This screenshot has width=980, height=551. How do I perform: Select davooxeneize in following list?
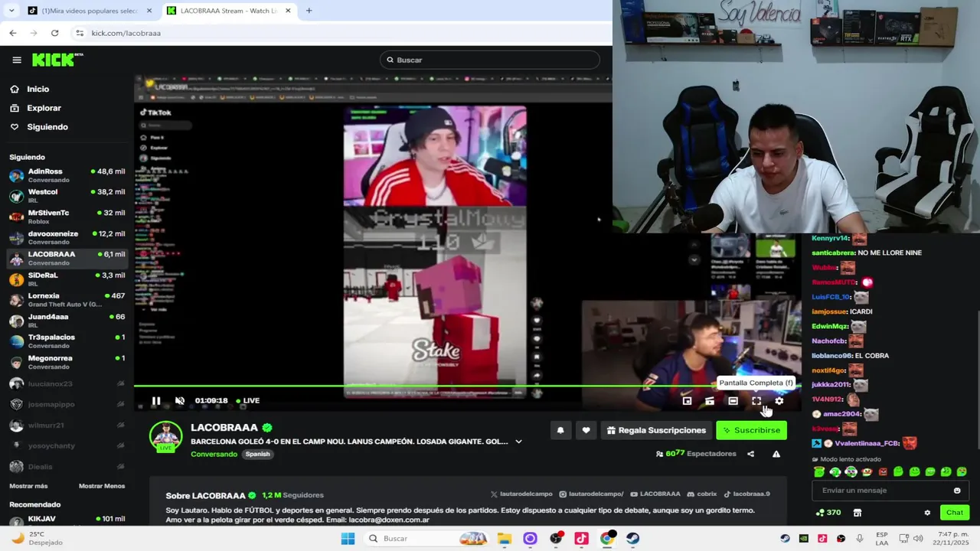(67, 237)
